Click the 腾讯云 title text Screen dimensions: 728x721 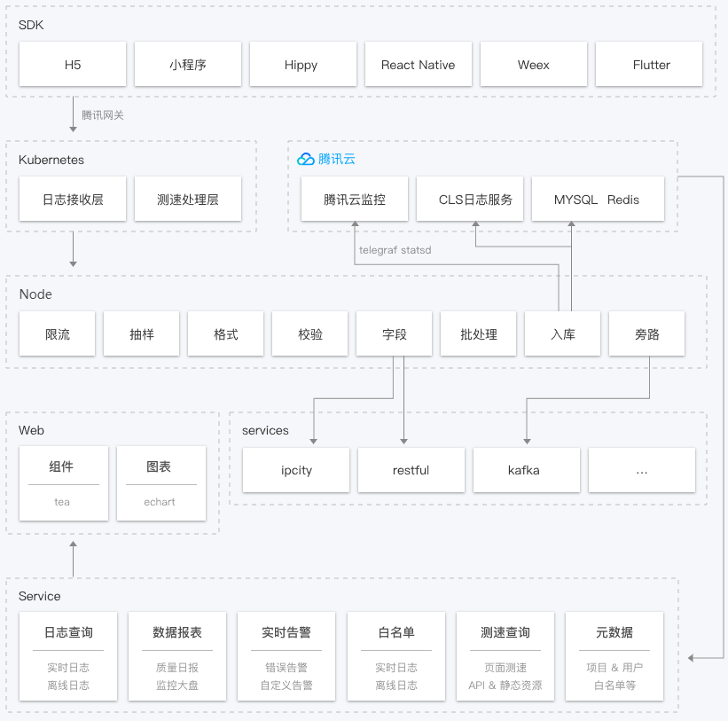[x=337, y=160]
